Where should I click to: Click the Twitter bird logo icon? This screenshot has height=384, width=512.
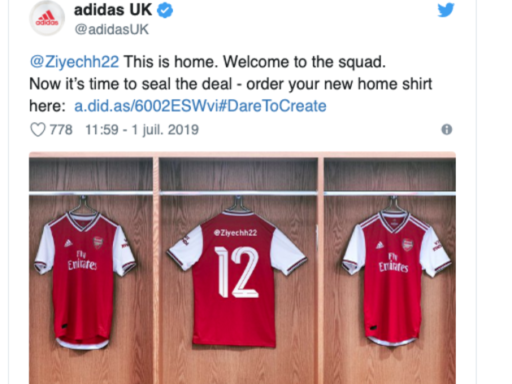click(446, 10)
